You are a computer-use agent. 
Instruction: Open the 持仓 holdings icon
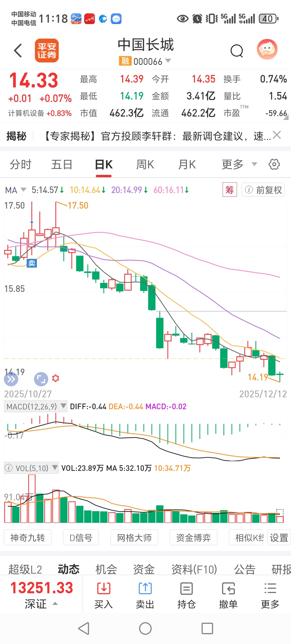pos(186,588)
